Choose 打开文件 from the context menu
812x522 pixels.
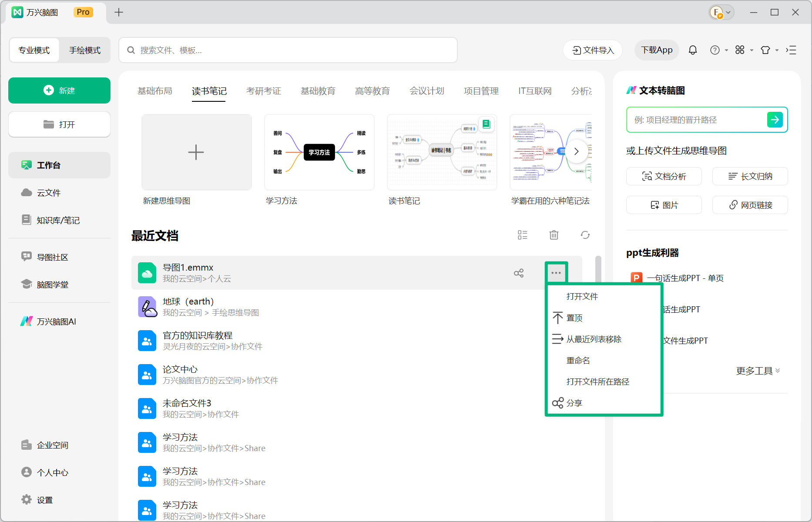pyautogui.click(x=604, y=296)
